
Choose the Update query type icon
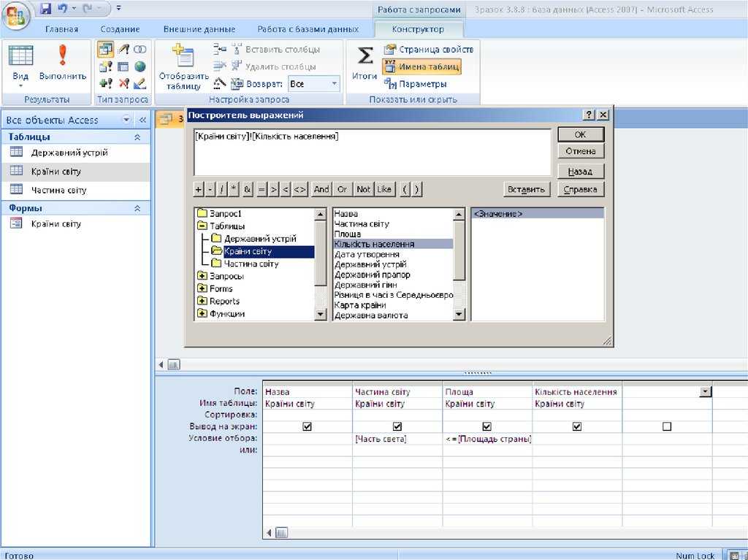pos(123,49)
